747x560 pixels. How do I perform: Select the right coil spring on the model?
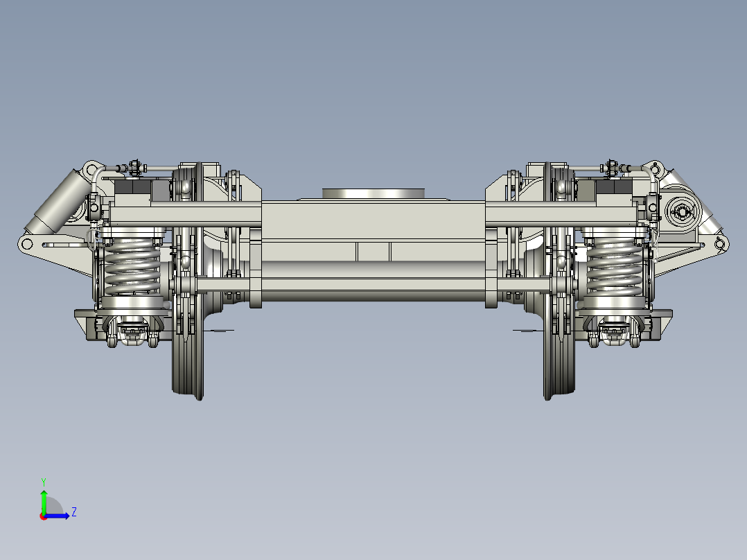[x=615, y=266]
